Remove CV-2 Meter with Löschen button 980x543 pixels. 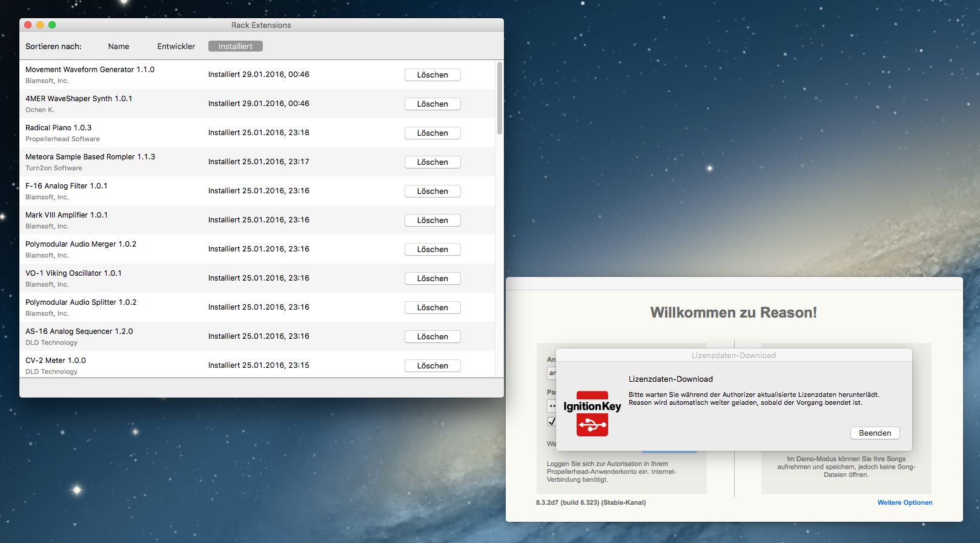432,366
